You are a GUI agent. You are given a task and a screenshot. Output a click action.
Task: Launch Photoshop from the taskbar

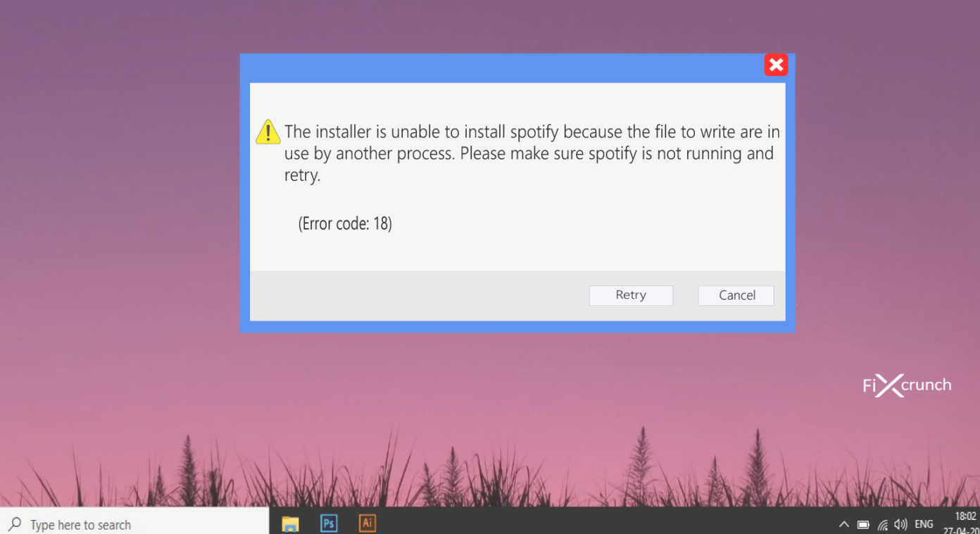click(x=329, y=523)
